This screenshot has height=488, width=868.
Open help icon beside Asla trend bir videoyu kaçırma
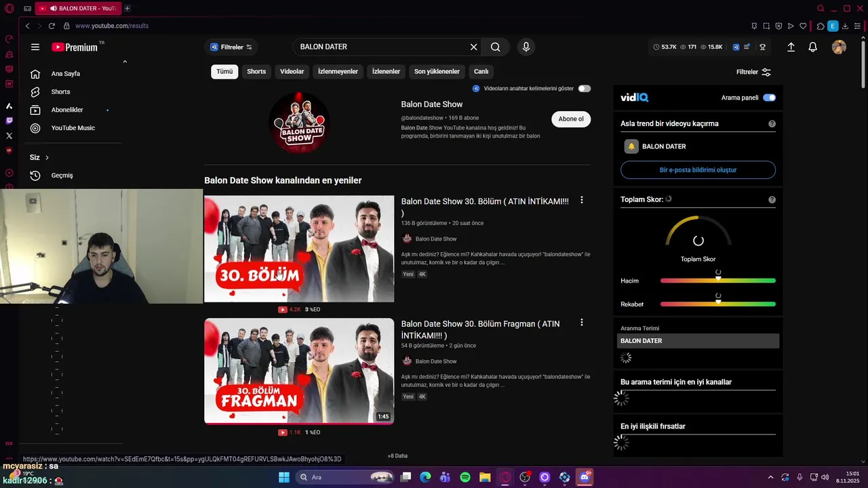[x=772, y=124]
